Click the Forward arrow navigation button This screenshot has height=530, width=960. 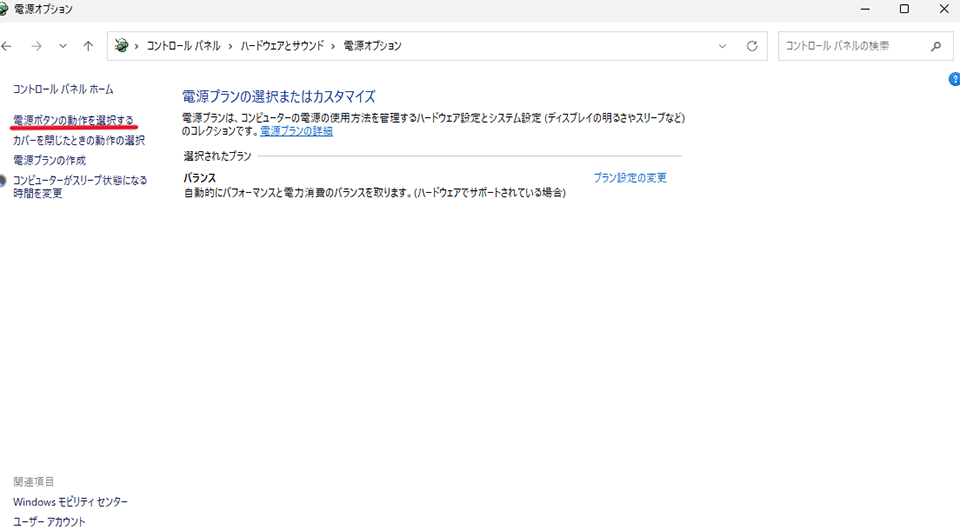(37, 46)
